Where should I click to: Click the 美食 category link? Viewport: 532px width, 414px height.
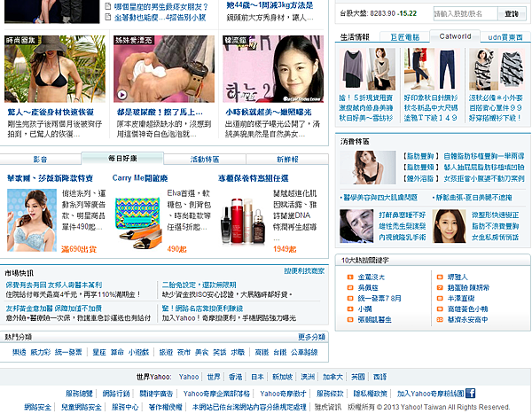click(201, 352)
